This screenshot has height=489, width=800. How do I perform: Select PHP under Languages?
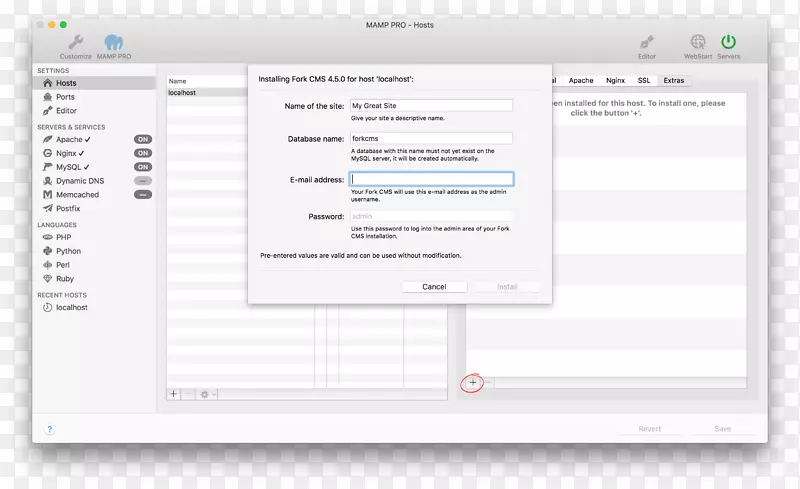[63, 238]
